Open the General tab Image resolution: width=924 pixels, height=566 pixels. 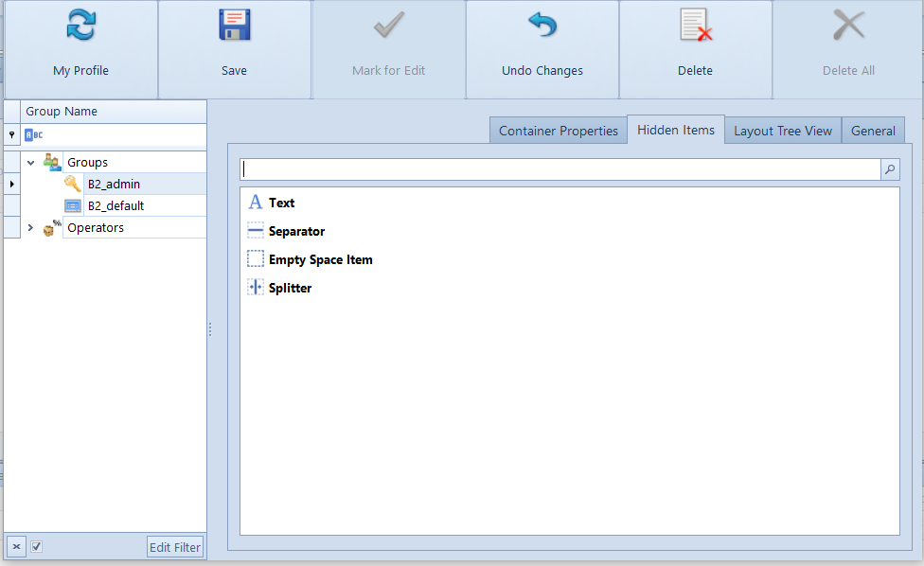(873, 131)
